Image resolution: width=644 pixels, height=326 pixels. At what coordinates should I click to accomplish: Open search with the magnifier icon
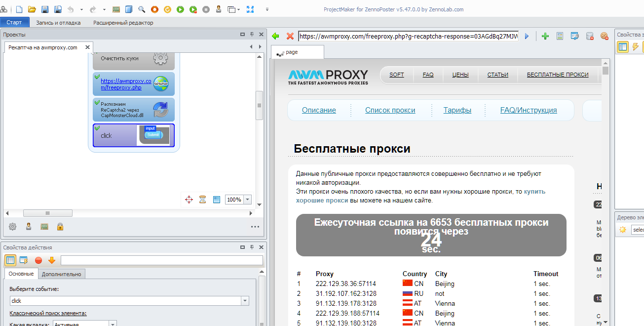point(142,9)
